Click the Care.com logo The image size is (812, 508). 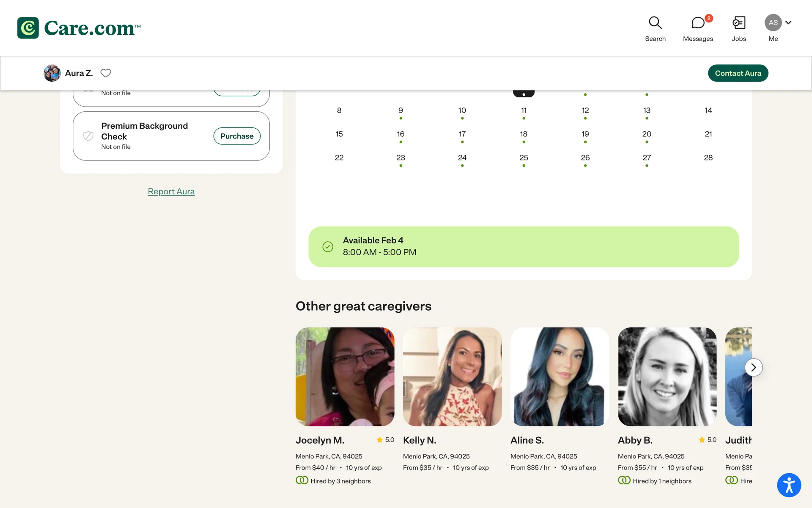(79, 28)
